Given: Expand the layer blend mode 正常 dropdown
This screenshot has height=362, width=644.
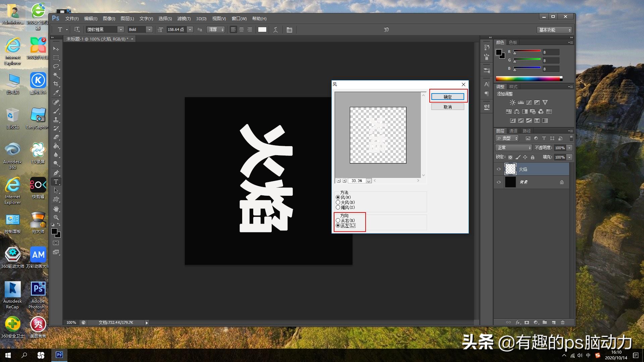Looking at the screenshot, I should tap(514, 148).
